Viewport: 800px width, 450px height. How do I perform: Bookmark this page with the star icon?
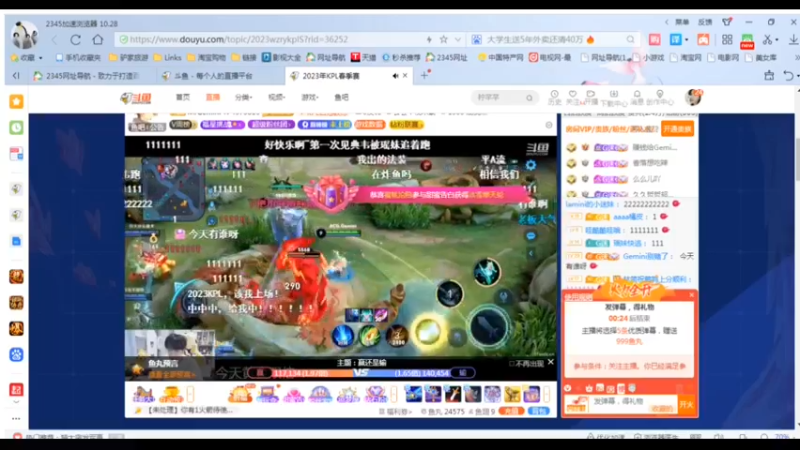point(444,39)
